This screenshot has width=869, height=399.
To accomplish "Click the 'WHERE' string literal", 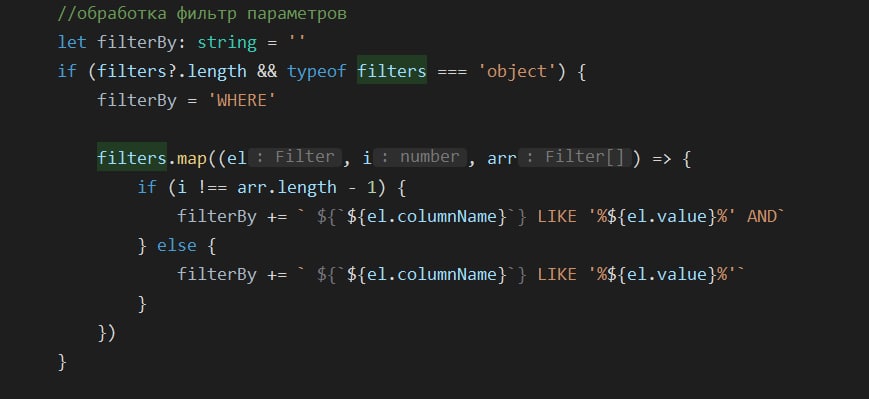I will tap(242, 100).
